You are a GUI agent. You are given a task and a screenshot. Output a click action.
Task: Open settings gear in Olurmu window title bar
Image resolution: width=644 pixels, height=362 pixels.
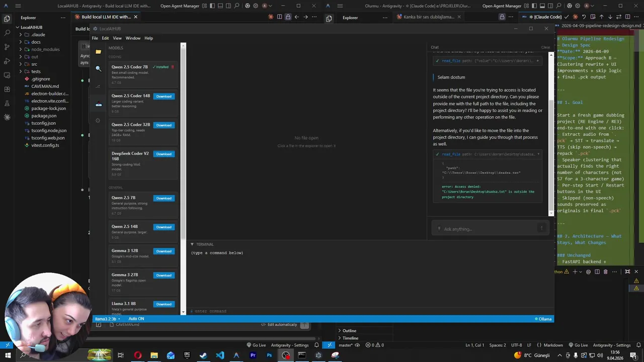(578, 6)
